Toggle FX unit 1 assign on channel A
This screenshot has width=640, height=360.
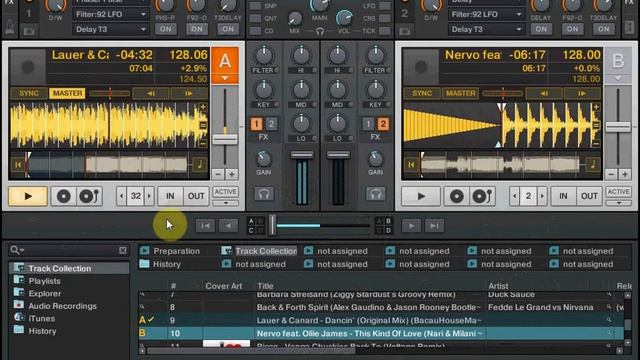click(x=256, y=124)
